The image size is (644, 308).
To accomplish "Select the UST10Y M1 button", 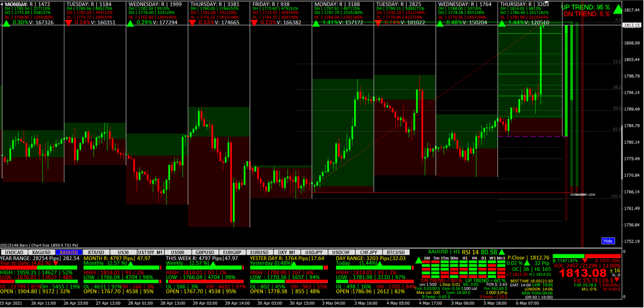I will point(151,252).
